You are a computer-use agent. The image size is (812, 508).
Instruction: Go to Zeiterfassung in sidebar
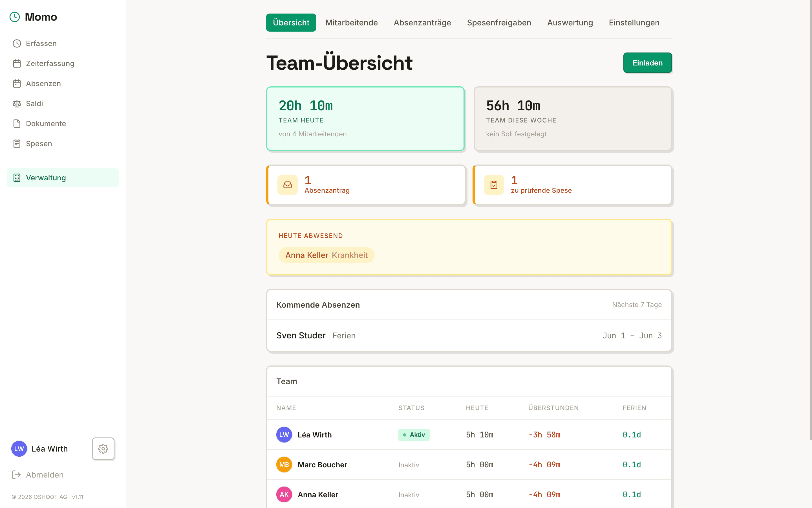point(63,63)
